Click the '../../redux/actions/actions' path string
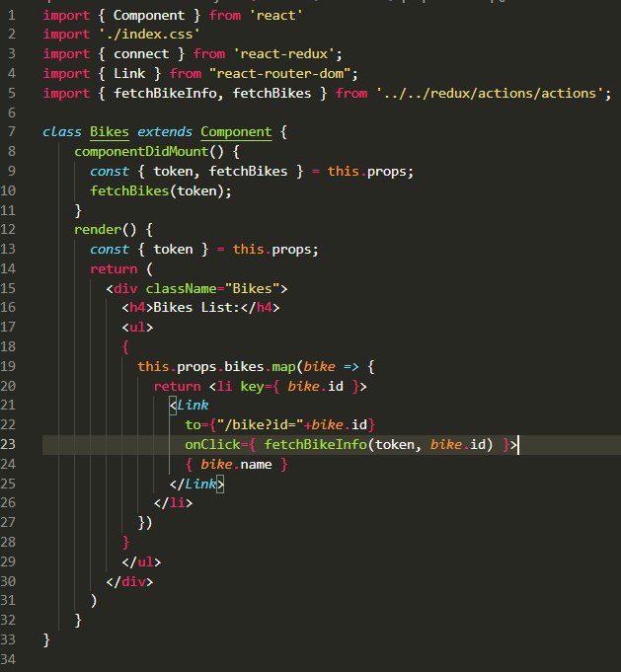 (491, 93)
